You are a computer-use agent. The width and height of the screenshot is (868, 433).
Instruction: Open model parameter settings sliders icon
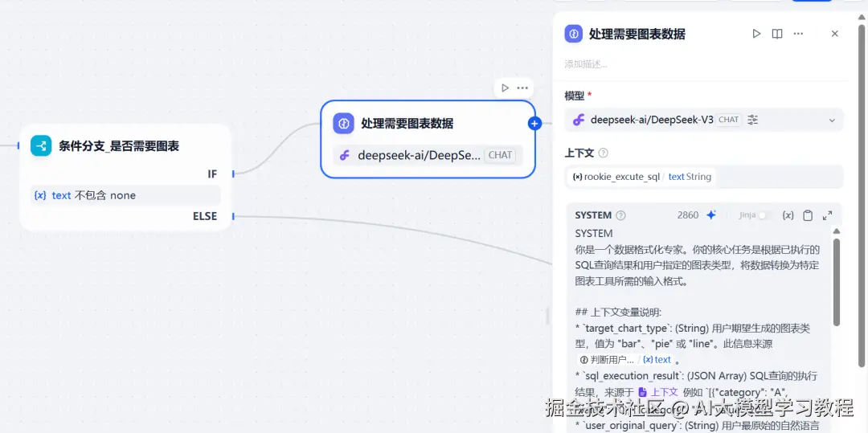tap(752, 120)
